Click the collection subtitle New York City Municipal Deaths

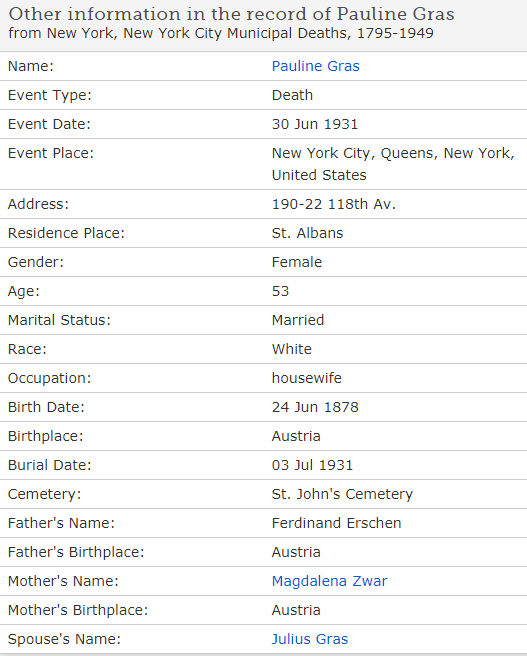click(221, 33)
